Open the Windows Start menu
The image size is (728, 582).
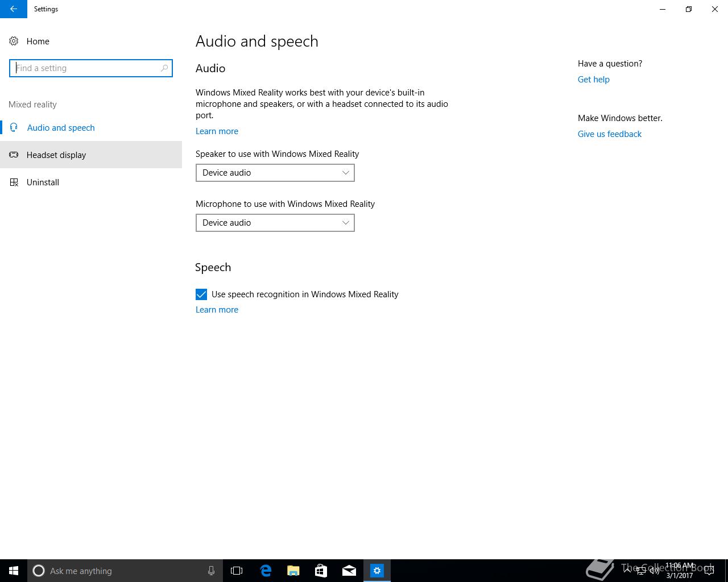[x=14, y=571]
